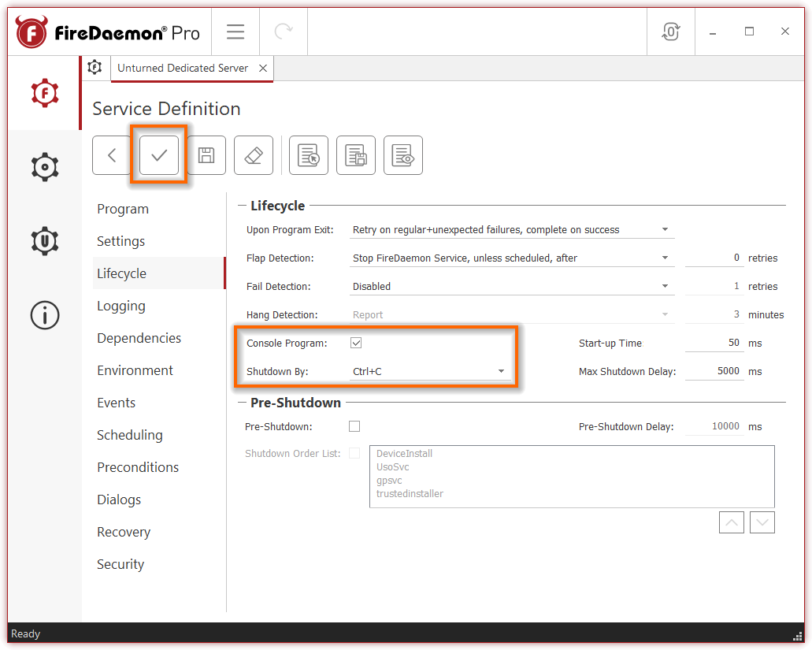This screenshot has width=812, height=650.
Task: Select trustedinstaller in shutdown order list
Action: tap(410, 493)
